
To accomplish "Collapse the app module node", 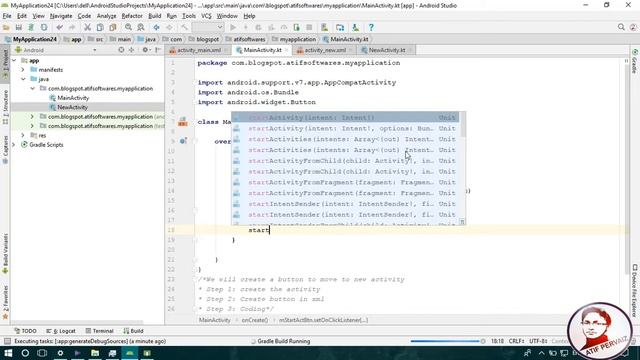I will 15,60.
